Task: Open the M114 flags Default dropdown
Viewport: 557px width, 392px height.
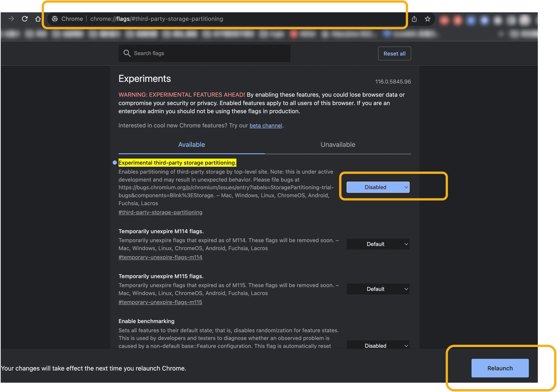Action: (378, 244)
